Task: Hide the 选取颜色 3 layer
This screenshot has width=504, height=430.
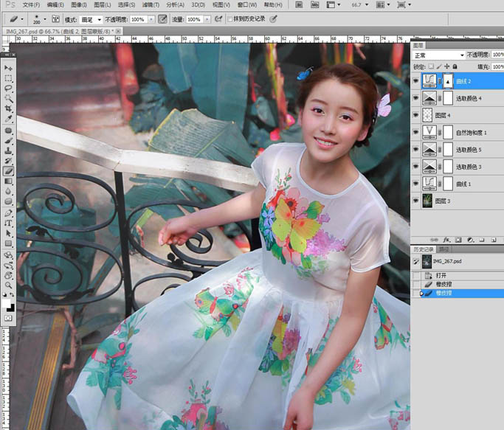Action: point(415,167)
